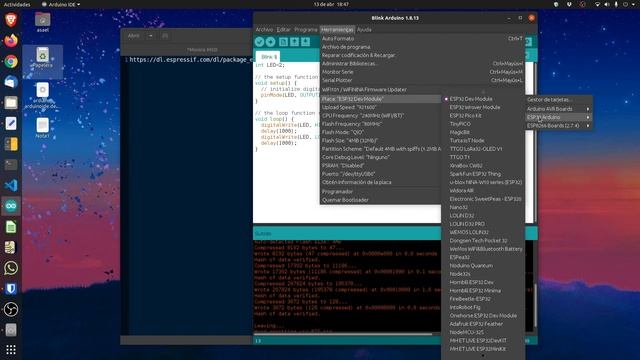This screenshot has height=360, width=640.
Task: Open OBS Studio from the dock
Action: click(11, 309)
